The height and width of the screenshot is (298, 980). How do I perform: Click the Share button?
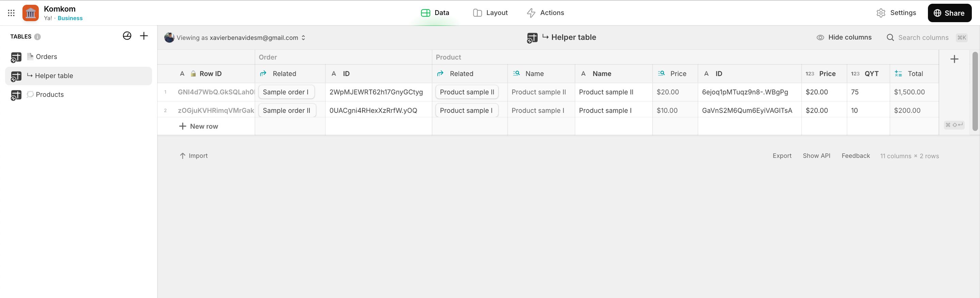949,13
